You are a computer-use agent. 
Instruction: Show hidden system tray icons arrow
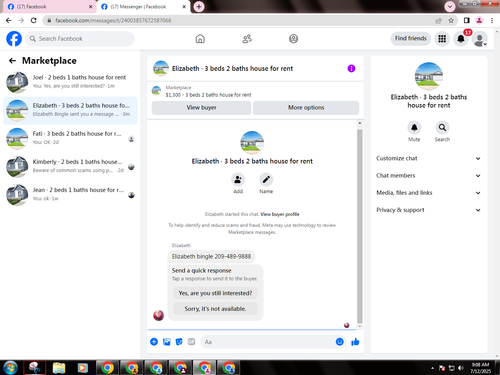[x=432, y=368]
